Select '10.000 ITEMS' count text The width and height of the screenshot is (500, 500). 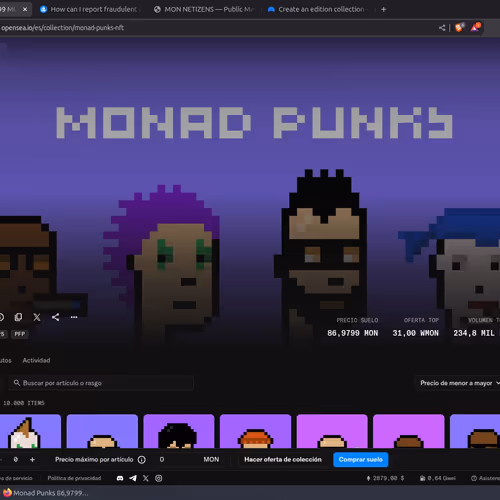point(24,403)
